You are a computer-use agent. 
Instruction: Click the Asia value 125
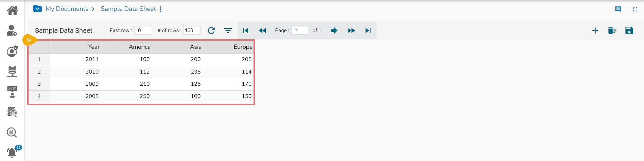[177, 84]
